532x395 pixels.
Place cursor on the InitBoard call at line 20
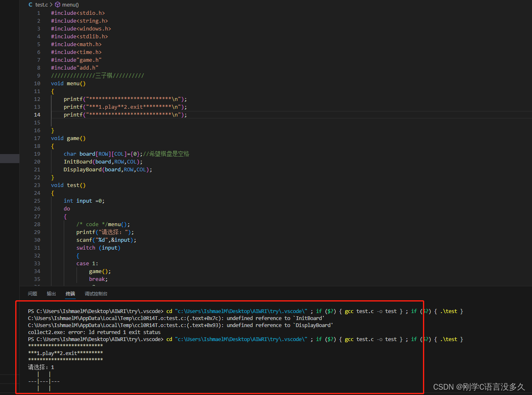[x=78, y=161]
